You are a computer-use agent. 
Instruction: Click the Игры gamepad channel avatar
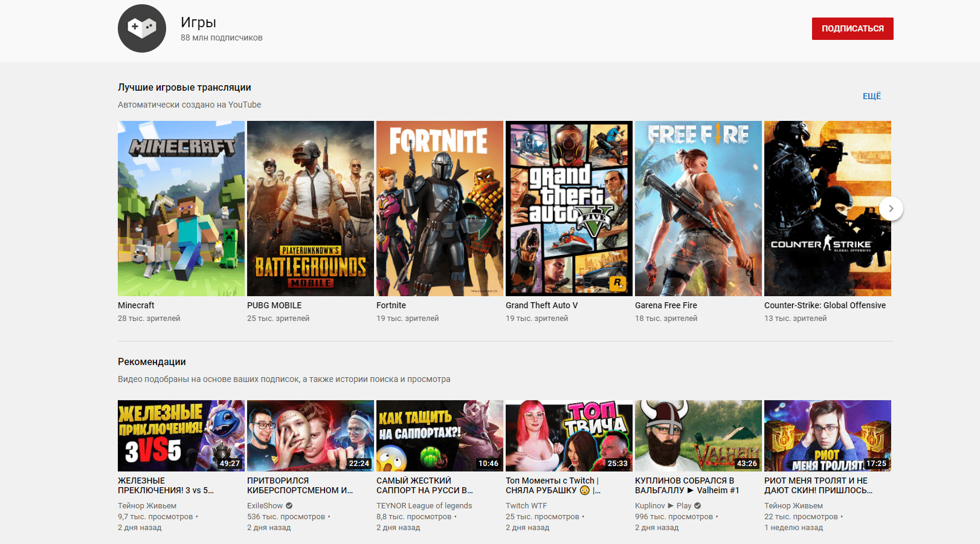tap(142, 28)
